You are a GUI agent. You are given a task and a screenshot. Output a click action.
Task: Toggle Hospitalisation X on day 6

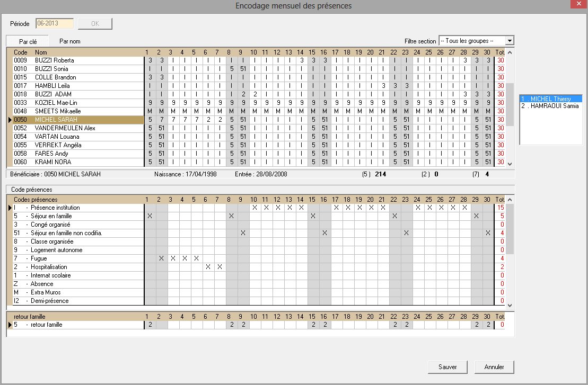tap(208, 267)
